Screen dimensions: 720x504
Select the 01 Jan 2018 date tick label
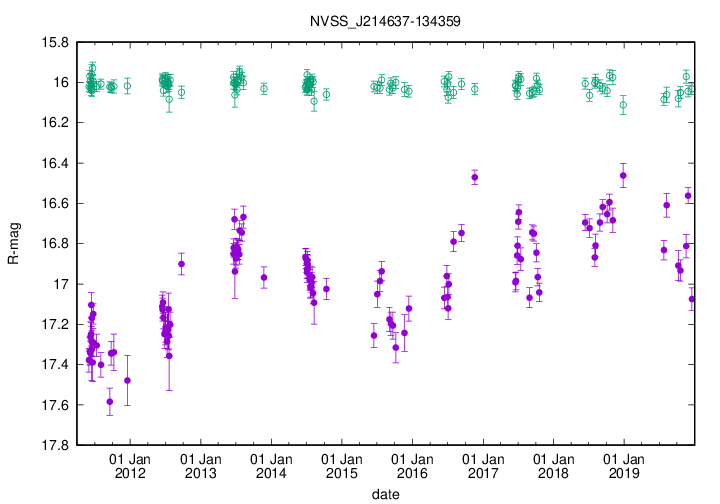tap(553, 465)
